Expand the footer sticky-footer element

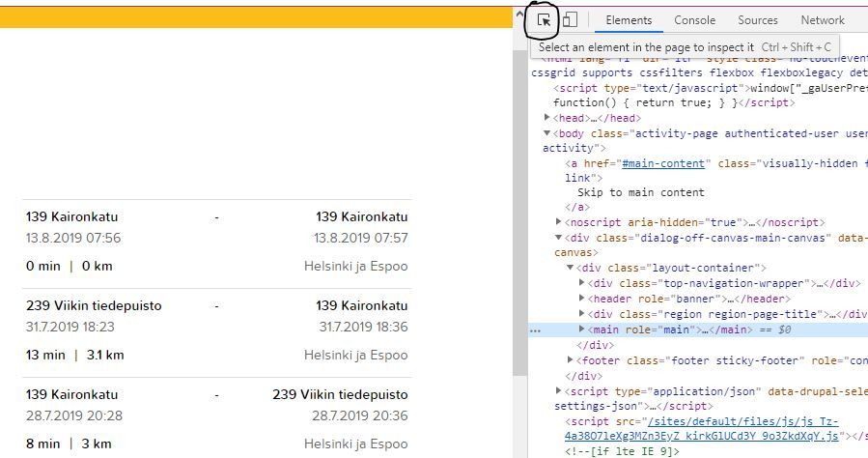(x=571, y=360)
